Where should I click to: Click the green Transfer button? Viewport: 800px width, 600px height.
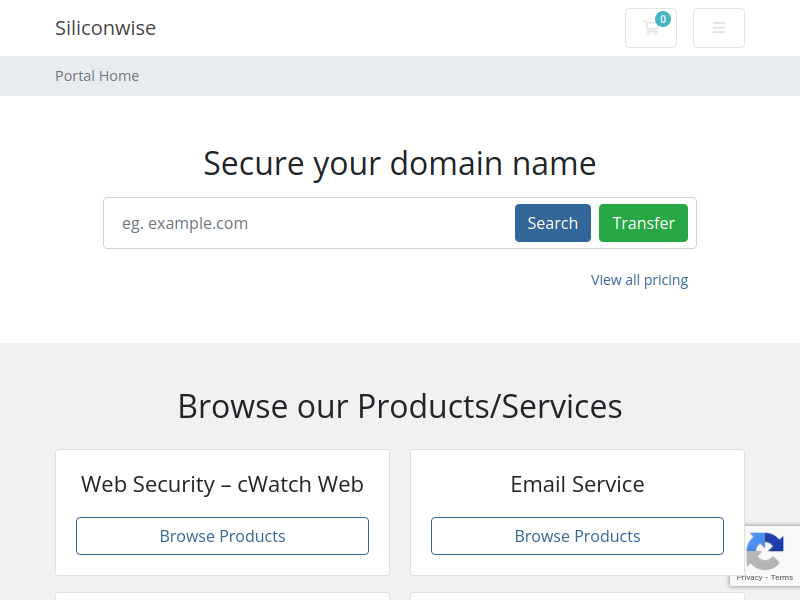643,223
